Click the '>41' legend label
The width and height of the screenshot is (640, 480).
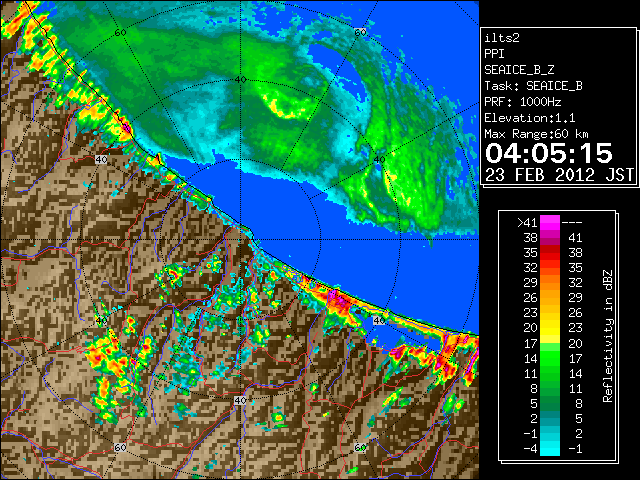(527, 222)
